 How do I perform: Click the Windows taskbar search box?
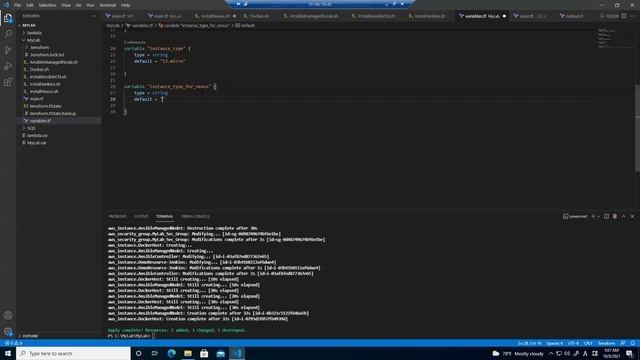coord(73,353)
